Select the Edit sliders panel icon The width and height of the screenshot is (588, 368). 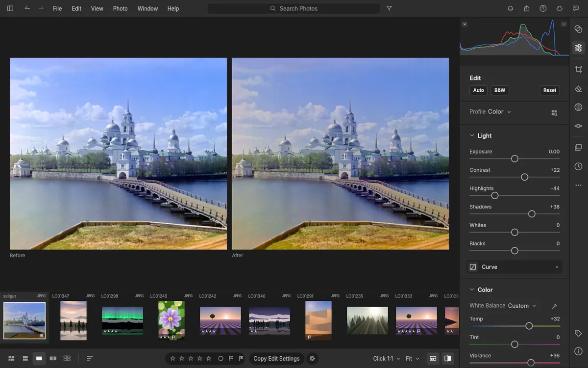(578, 48)
